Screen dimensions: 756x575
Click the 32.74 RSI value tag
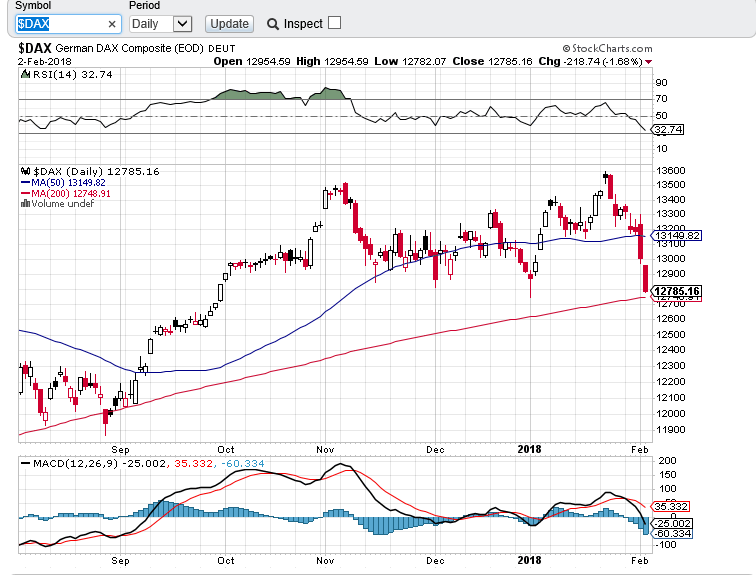[668, 129]
